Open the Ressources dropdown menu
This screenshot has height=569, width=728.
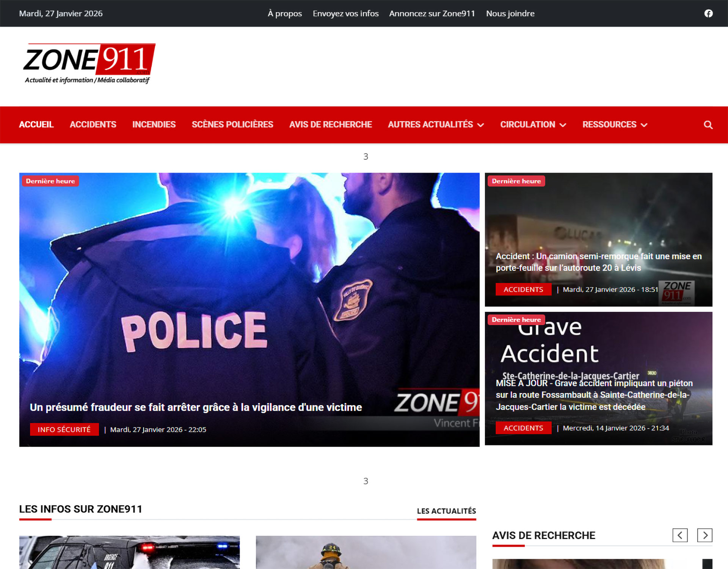click(614, 125)
